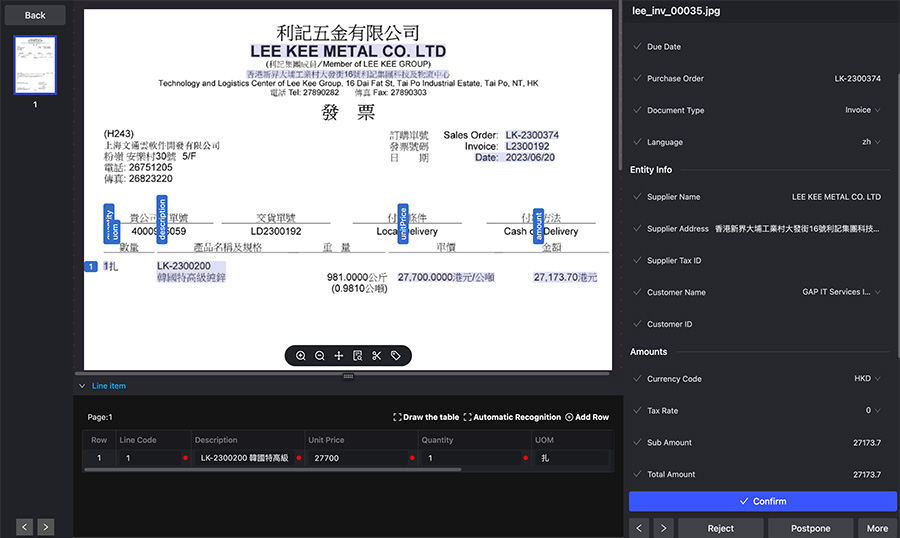Toggle the Supplier Name checkmark
This screenshot has height=538, width=900.
637,196
